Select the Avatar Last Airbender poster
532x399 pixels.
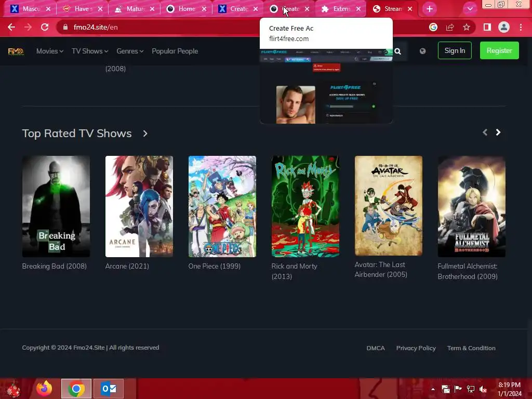pyautogui.click(x=389, y=206)
